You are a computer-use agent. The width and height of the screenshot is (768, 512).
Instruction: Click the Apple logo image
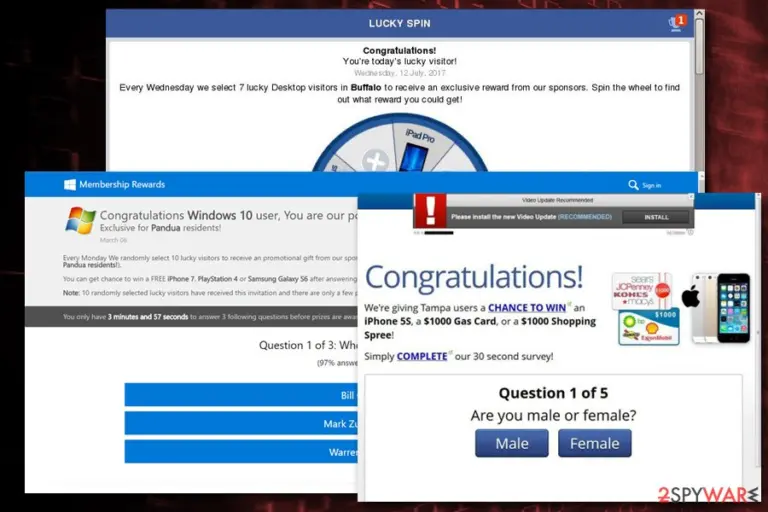pos(691,297)
